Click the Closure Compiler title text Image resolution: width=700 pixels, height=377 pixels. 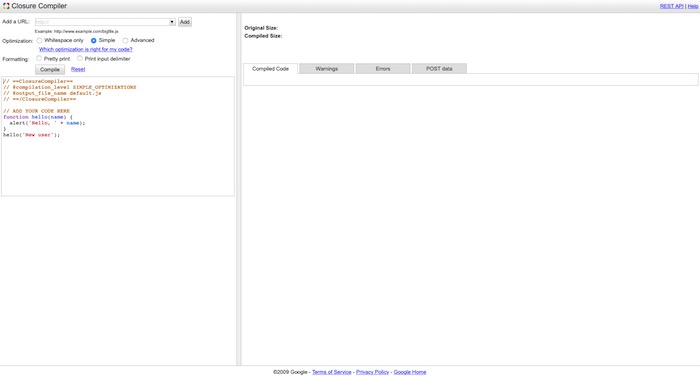coord(39,6)
